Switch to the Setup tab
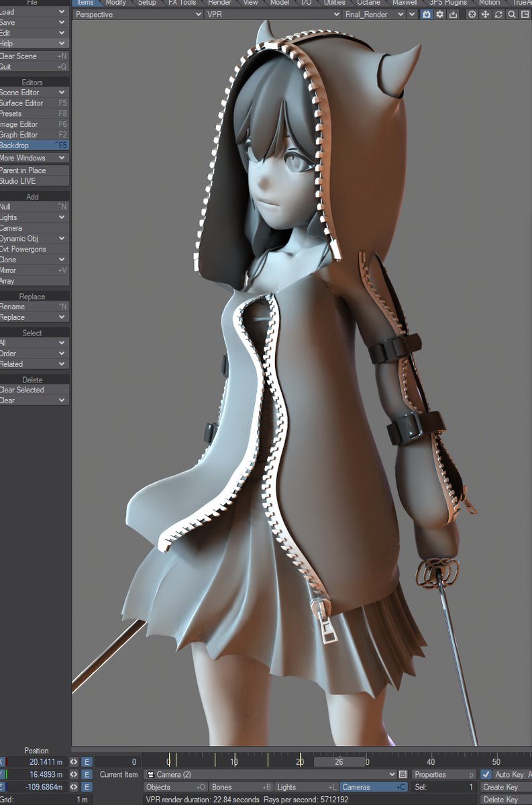Image resolution: width=532 pixels, height=805 pixels. point(147,3)
